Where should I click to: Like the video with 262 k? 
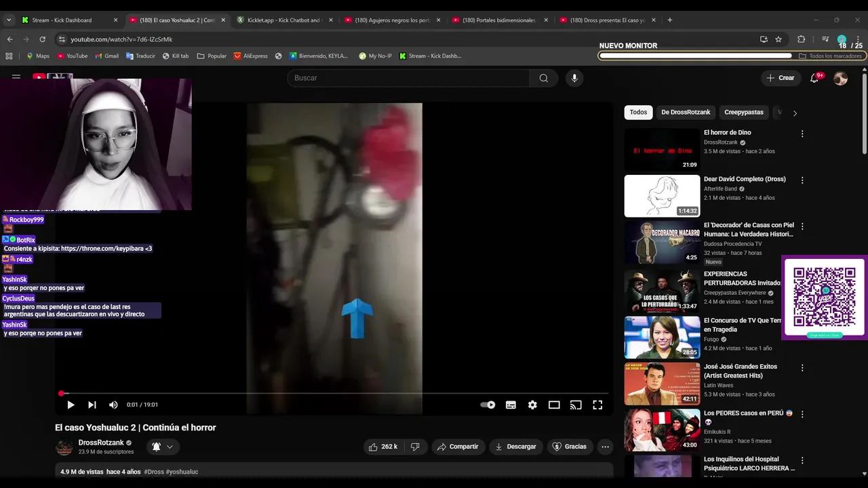pyautogui.click(x=383, y=447)
